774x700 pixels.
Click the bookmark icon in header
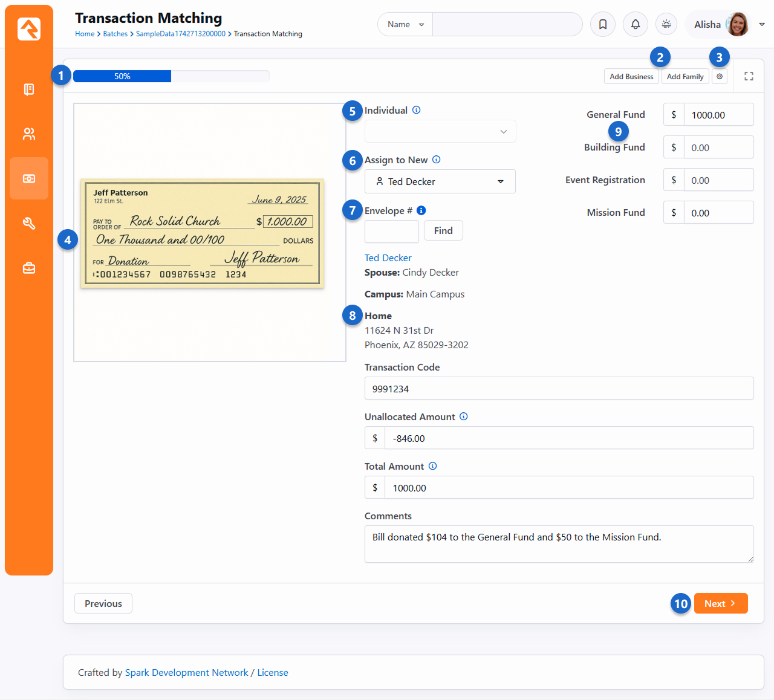pyautogui.click(x=603, y=25)
